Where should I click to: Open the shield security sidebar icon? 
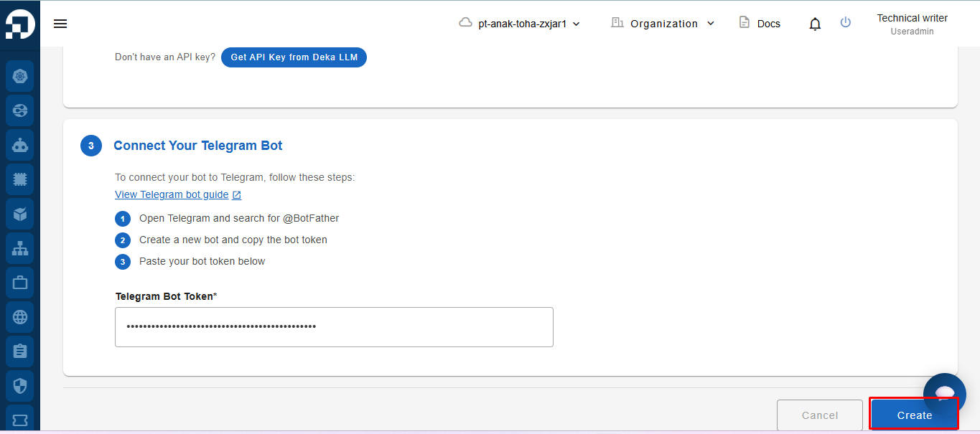(20, 386)
